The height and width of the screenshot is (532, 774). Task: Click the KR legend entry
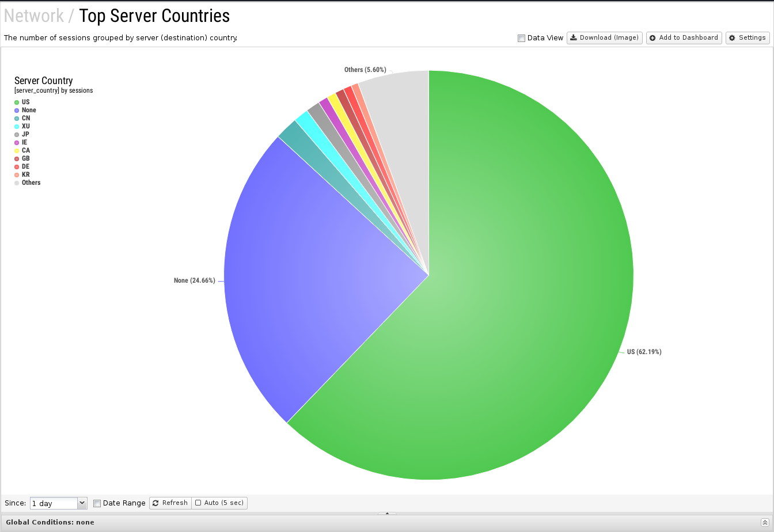pos(22,174)
